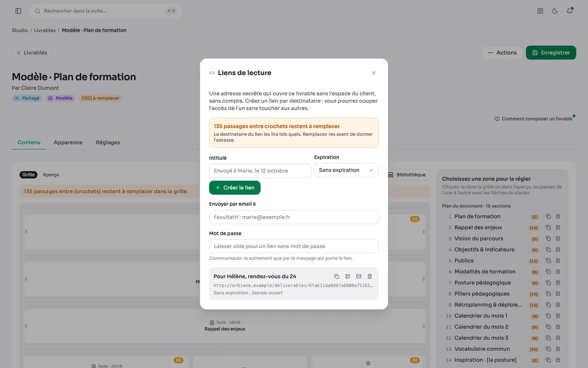Bookmark the Calendrier du mois 3 section
Image resolution: width=588 pixels, height=368 pixels.
point(558,338)
